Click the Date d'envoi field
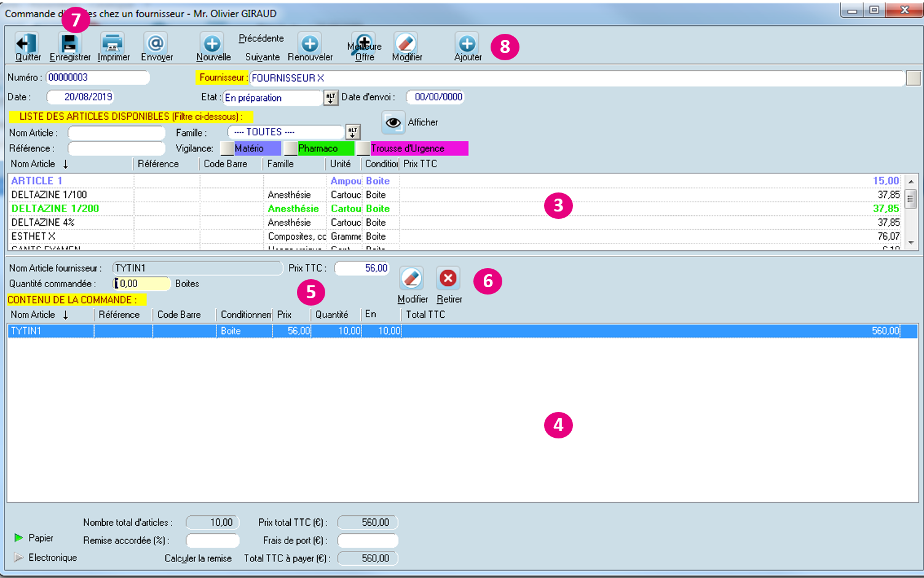Screen dimensions: 924x578 (x=435, y=97)
